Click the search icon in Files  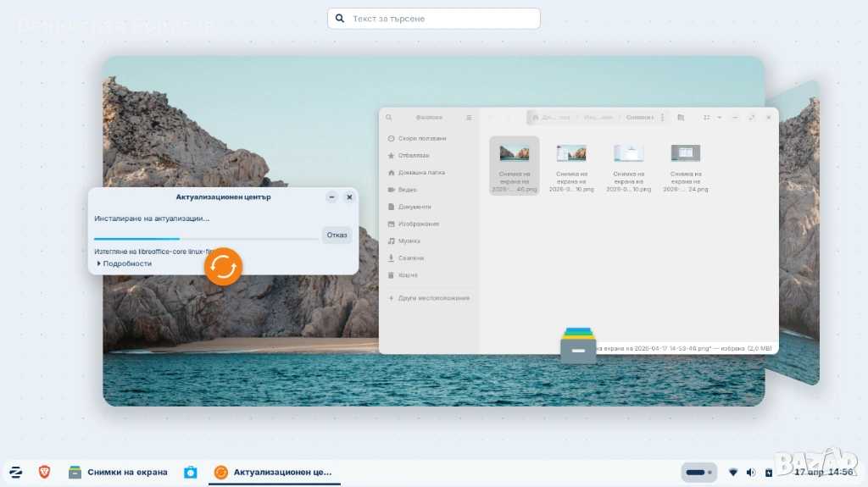(x=389, y=118)
